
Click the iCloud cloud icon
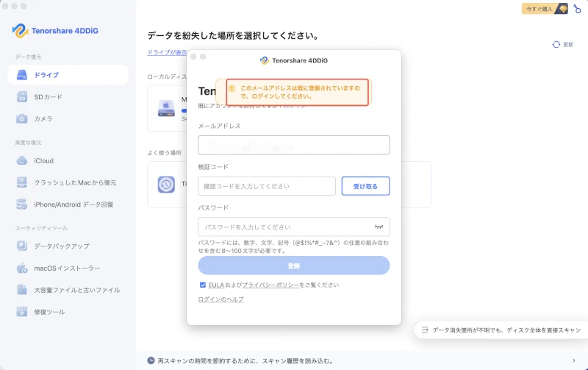point(22,160)
